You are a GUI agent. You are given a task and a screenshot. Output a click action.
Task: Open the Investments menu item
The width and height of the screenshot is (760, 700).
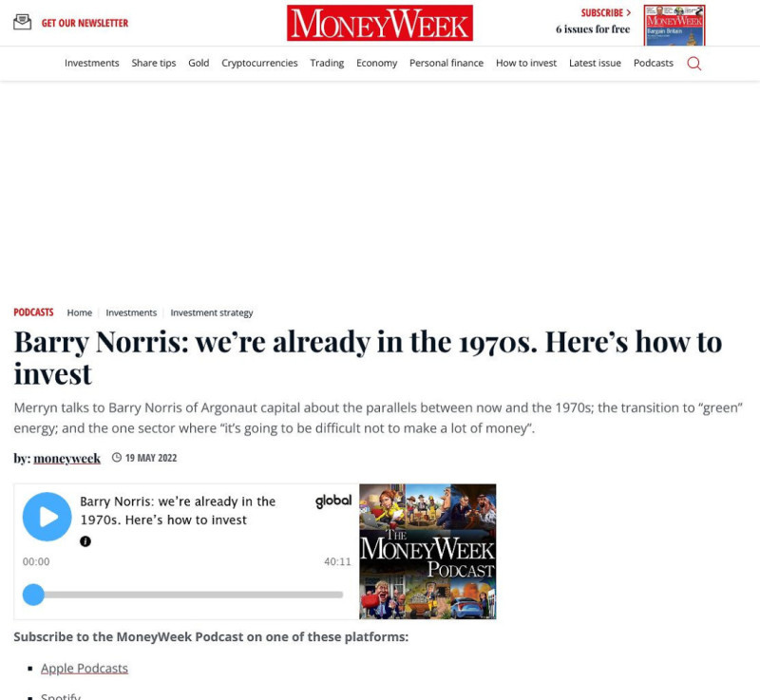pos(92,63)
